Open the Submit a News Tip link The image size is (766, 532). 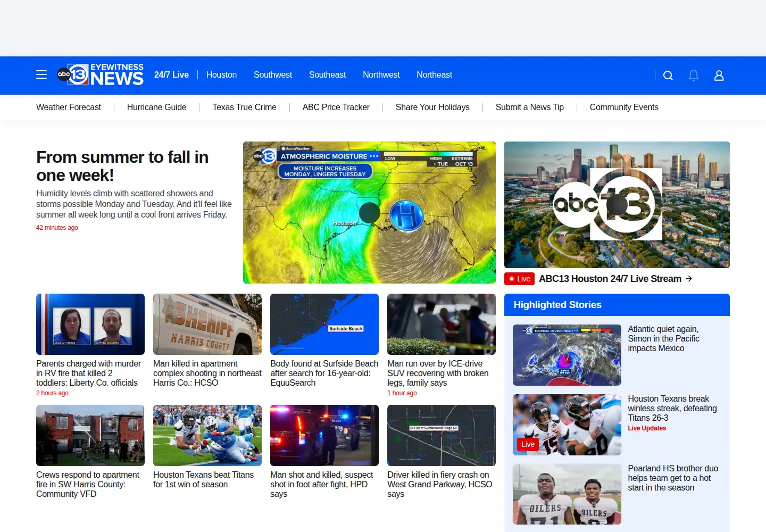point(529,107)
